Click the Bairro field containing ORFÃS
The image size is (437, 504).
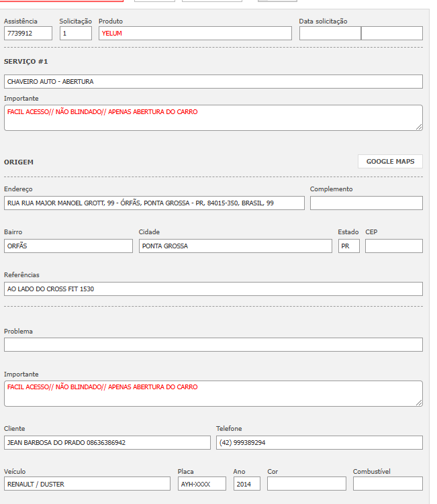[x=68, y=246]
